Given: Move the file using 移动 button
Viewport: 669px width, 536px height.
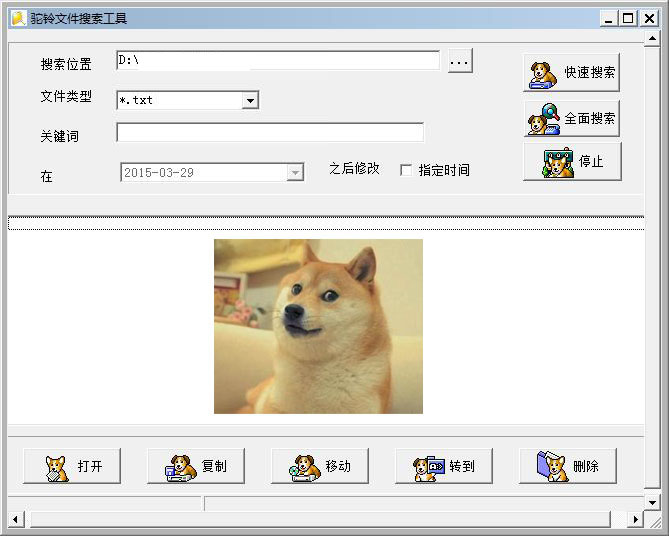Looking at the screenshot, I should coord(320,466).
